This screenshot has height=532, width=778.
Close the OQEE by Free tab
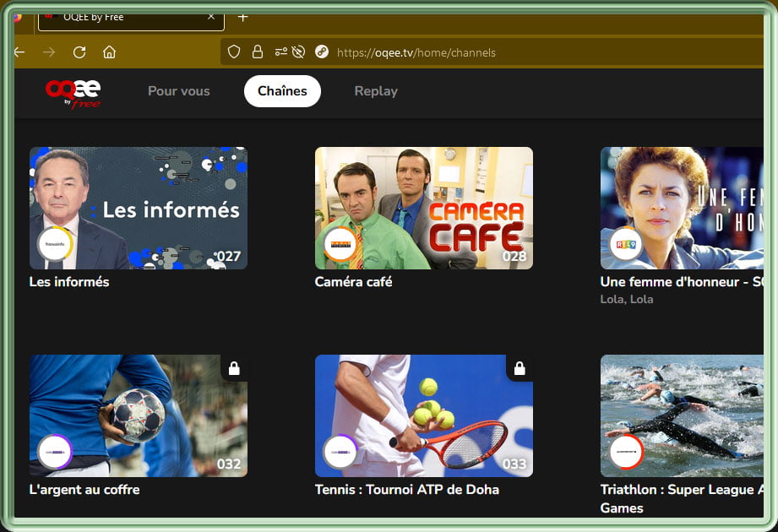tap(211, 17)
